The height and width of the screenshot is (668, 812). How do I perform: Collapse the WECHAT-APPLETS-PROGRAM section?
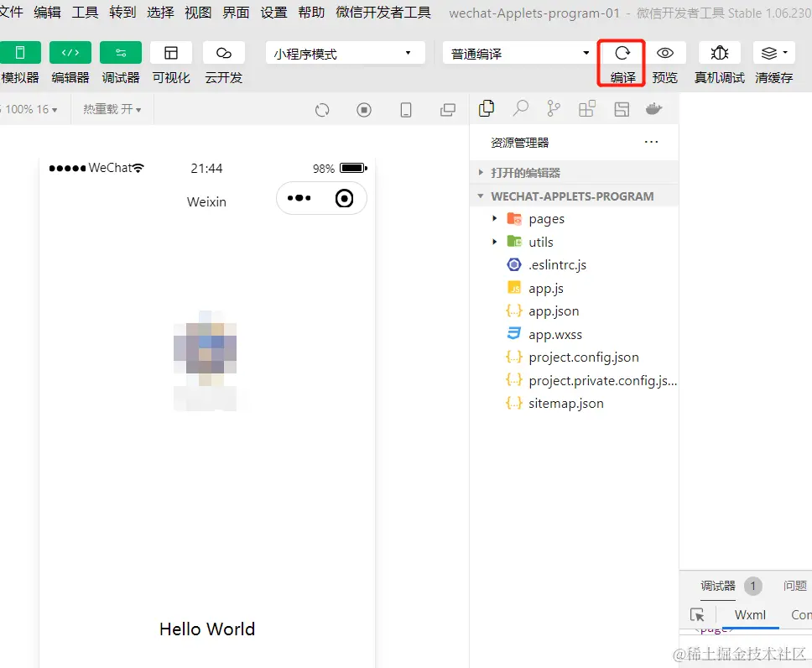(x=574, y=196)
